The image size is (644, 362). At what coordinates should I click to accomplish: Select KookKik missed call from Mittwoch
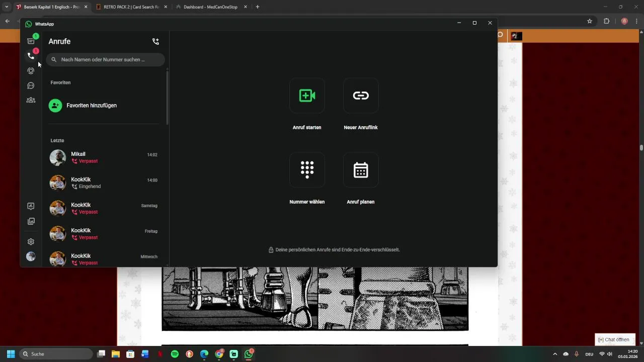104,258
